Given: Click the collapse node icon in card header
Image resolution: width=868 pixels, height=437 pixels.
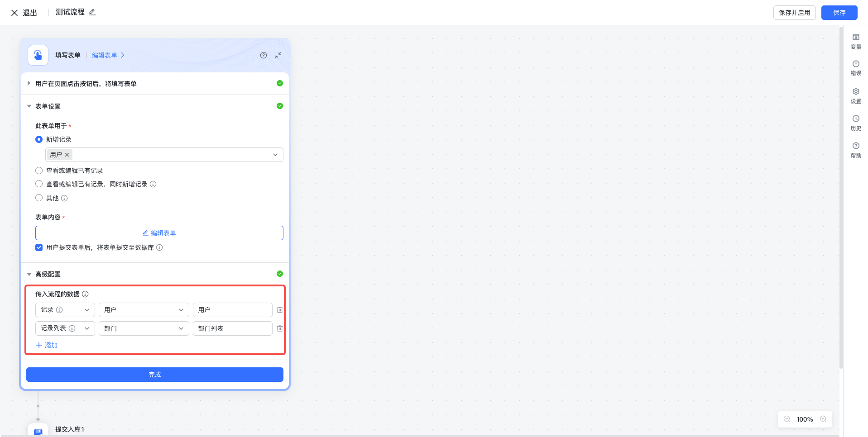Looking at the screenshot, I should pos(278,55).
